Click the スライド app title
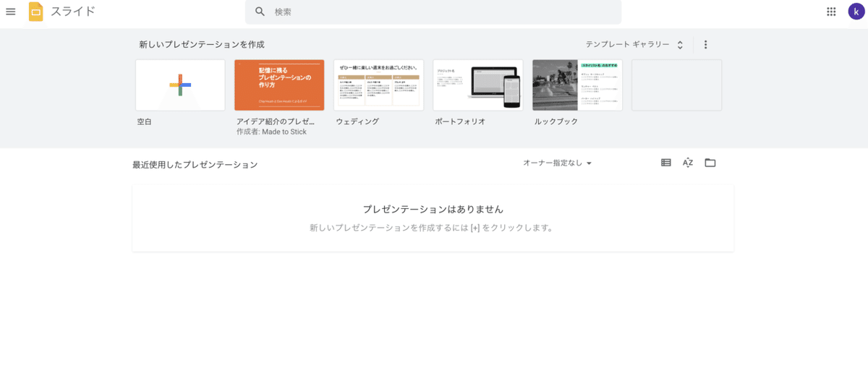This screenshot has width=868, height=373. (x=73, y=12)
